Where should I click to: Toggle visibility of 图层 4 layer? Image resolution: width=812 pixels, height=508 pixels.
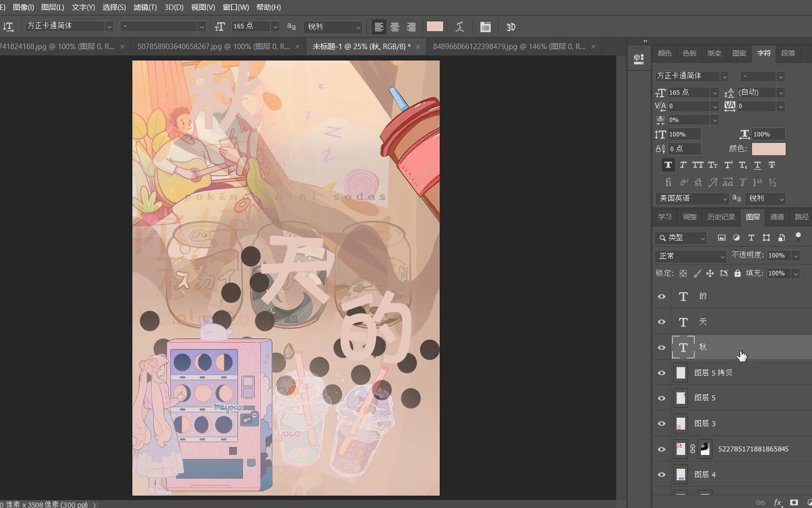pyautogui.click(x=662, y=475)
